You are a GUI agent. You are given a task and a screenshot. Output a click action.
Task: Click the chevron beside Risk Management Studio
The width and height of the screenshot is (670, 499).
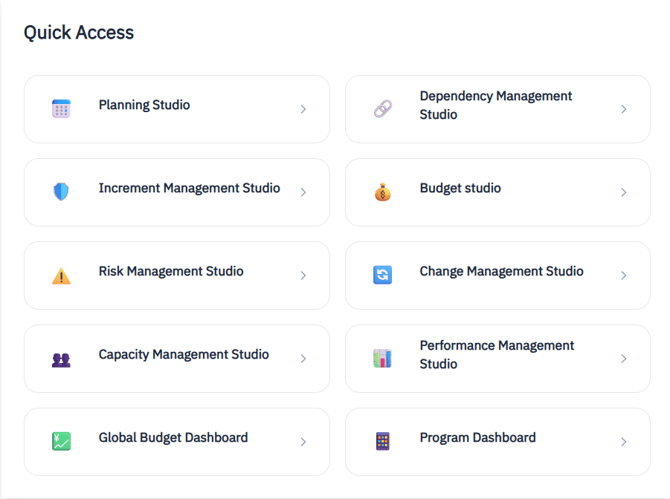[303, 275]
